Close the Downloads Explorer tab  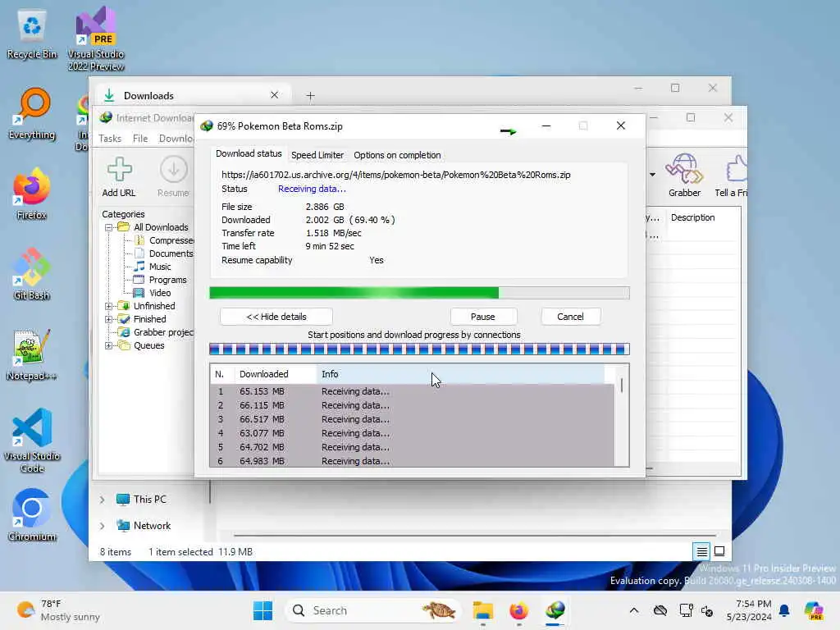(x=274, y=95)
